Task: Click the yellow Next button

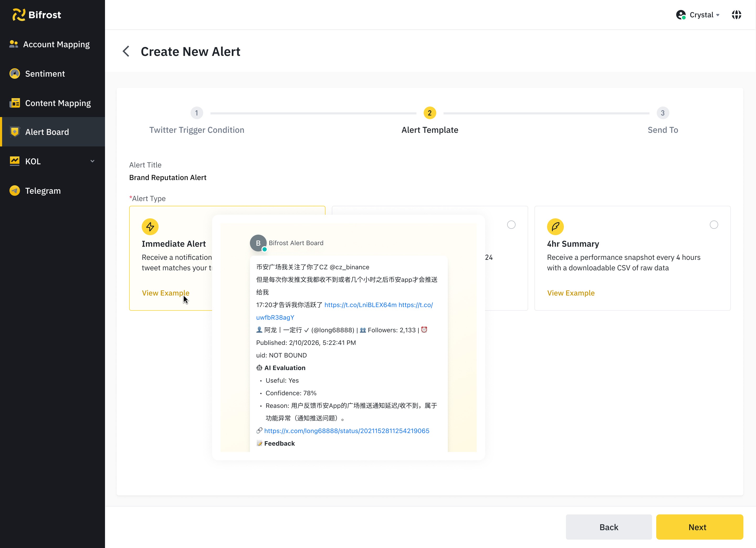Action: point(699,527)
